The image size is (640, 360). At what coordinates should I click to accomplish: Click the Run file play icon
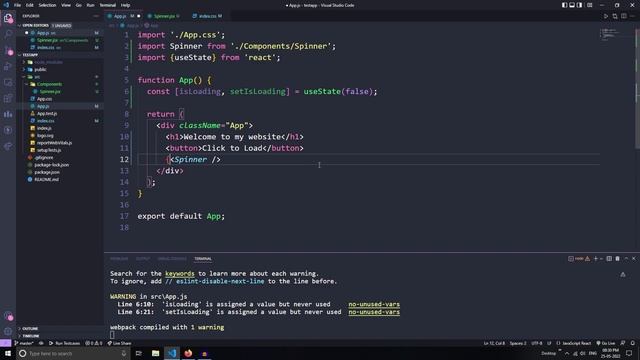606,16
